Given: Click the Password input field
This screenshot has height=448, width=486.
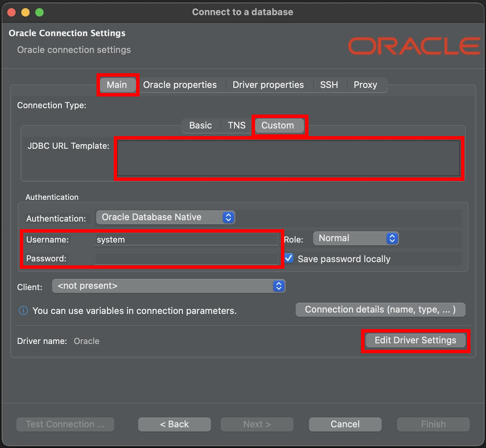Looking at the screenshot, I should [186, 258].
